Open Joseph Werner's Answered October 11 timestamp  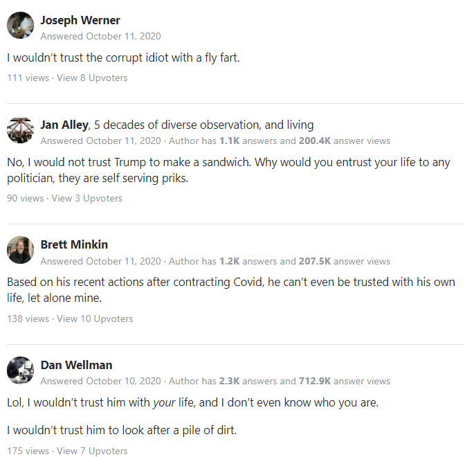[x=100, y=36]
